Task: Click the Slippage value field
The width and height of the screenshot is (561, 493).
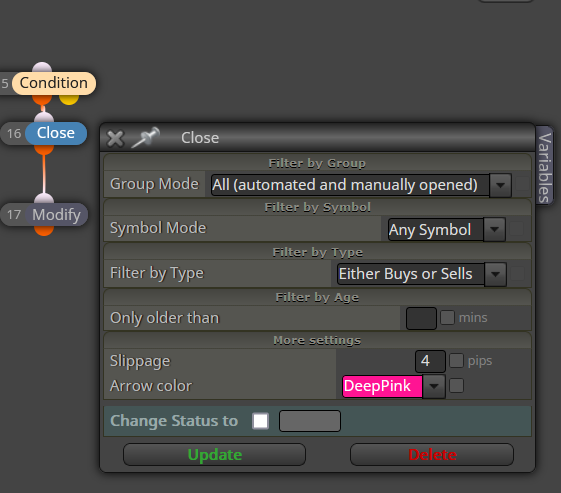Action: pyautogui.click(x=430, y=361)
